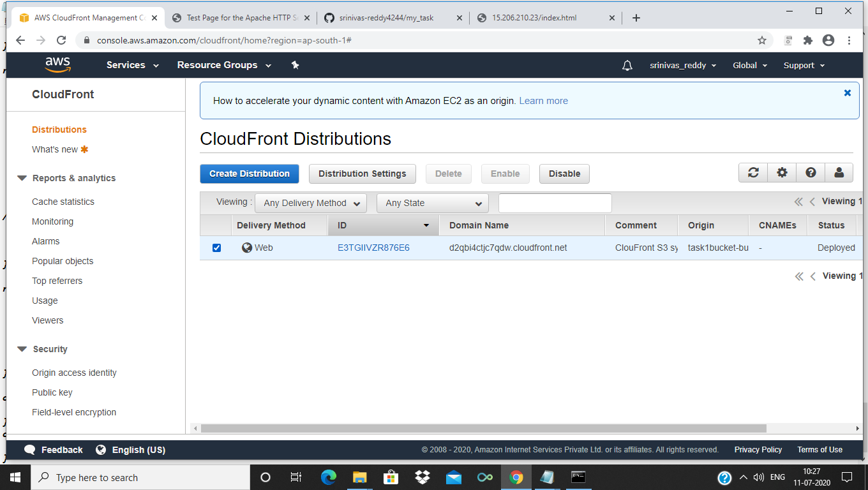Switch to the 15.206.210.23/index.html tab
868x490 pixels.
(x=546, y=18)
